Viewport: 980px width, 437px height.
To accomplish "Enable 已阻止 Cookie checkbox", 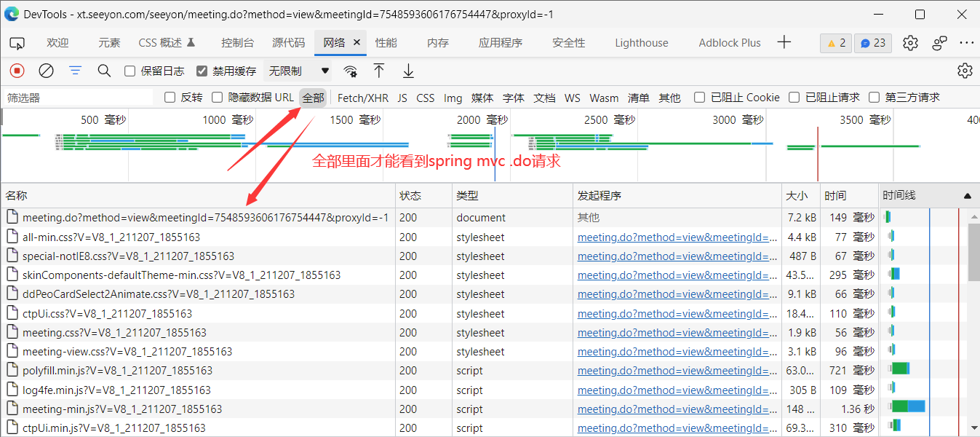I will pos(699,98).
